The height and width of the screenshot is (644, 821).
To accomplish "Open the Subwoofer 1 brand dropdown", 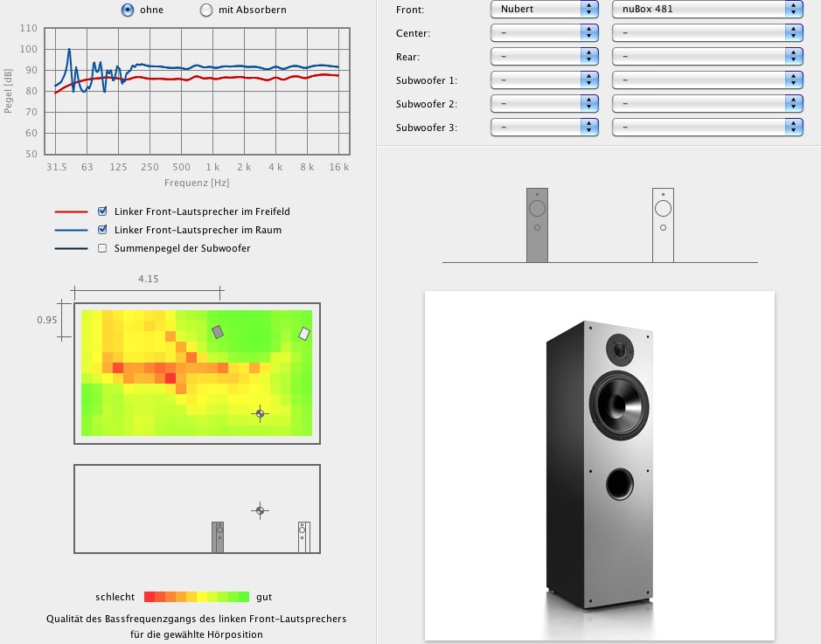I will [544, 80].
